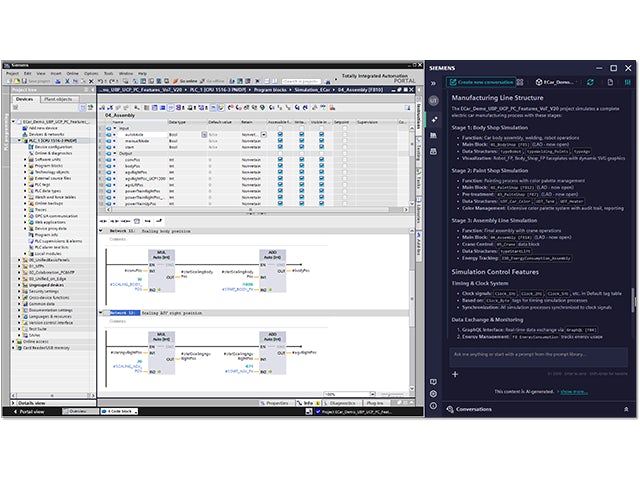Collapse copilot sidebar with double chevron icon
The width and height of the screenshot is (640, 480).
(433, 83)
